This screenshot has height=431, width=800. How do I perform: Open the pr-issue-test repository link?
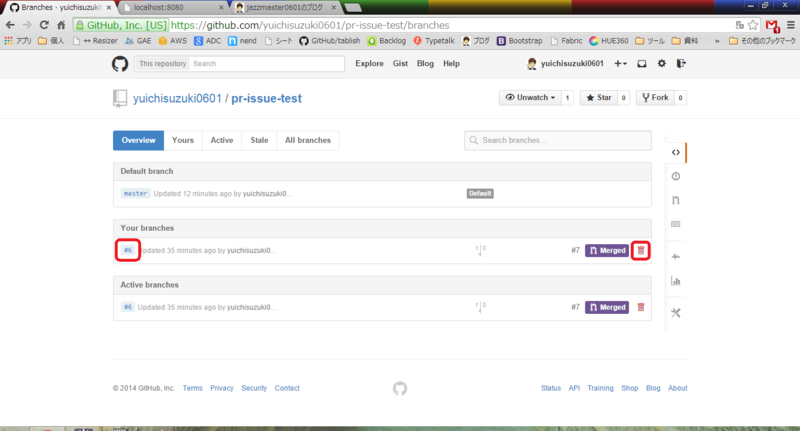click(x=266, y=98)
